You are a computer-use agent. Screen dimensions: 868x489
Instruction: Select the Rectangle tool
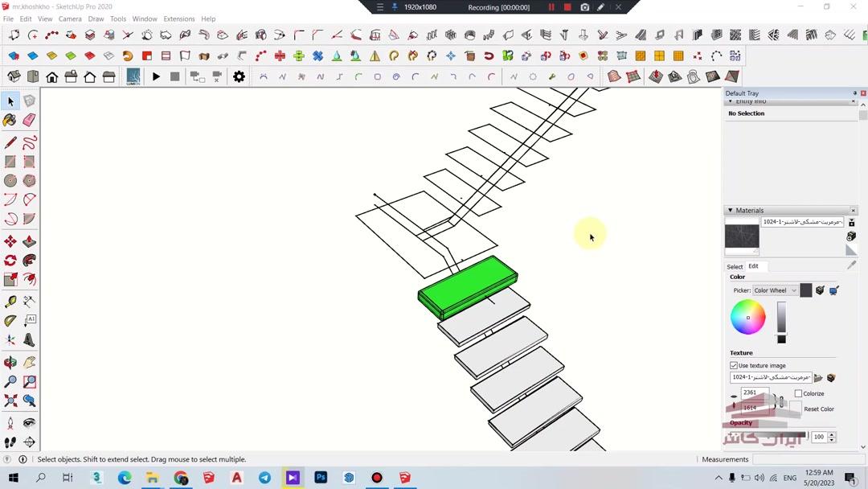(10, 161)
